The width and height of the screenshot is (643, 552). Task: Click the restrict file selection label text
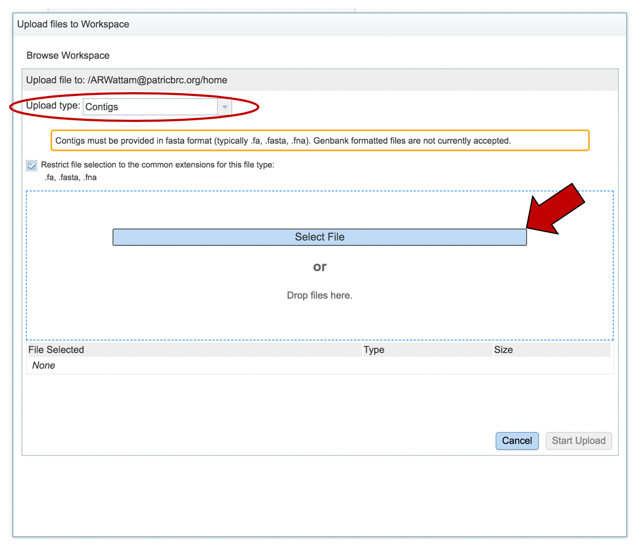[x=157, y=165]
